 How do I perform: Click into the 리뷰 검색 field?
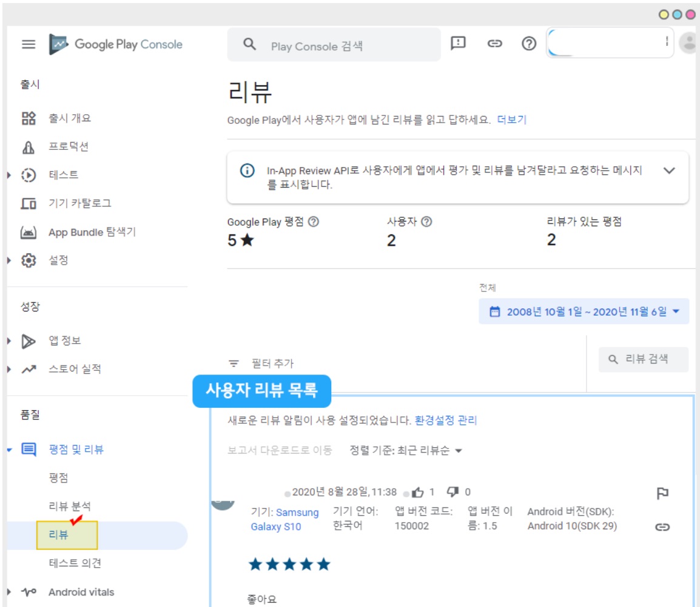(x=644, y=359)
